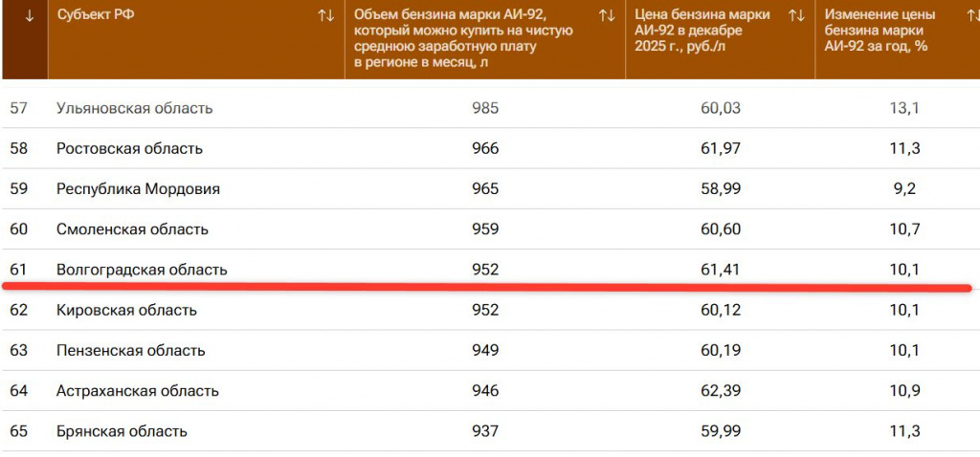Viewport: 980px width, 457px height.
Task: Click Республика Мордовия region name
Action: [138, 189]
